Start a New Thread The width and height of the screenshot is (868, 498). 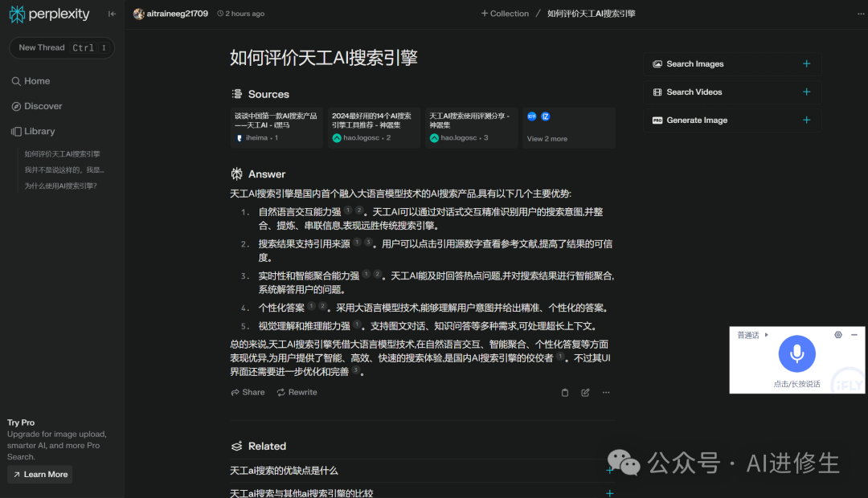tap(62, 47)
